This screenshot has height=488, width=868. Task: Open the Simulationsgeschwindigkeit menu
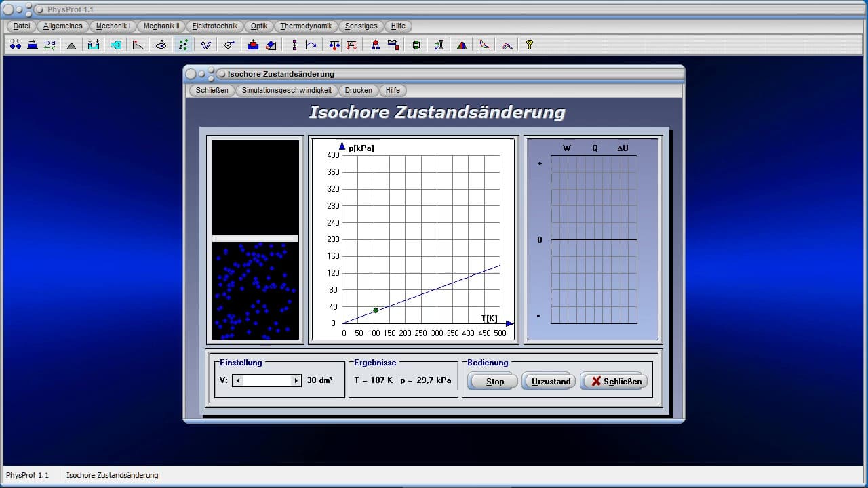click(x=287, y=90)
